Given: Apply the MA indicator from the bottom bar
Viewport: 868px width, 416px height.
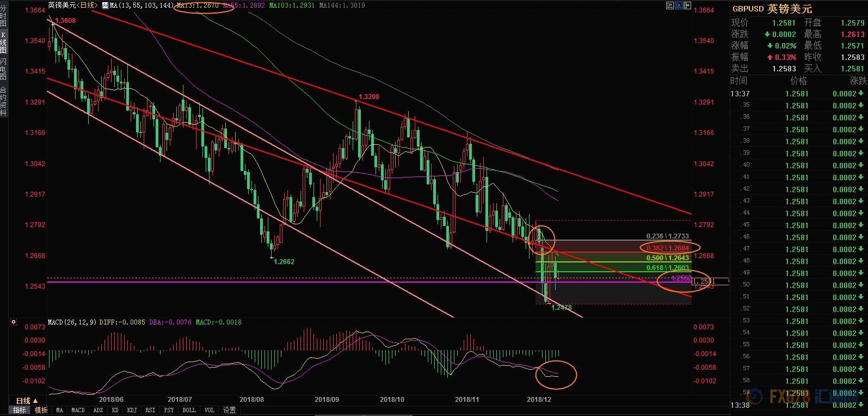Looking at the screenshot, I should point(60,410).
